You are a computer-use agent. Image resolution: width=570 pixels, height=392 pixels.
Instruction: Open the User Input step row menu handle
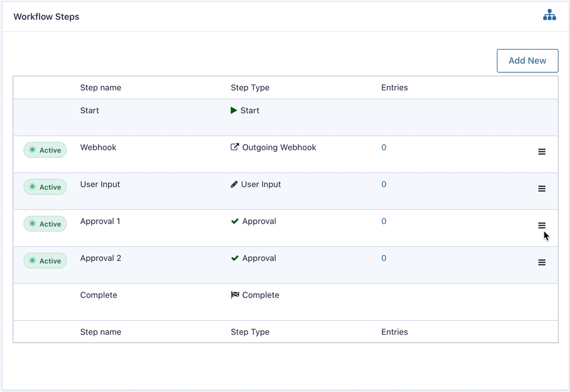(542, 188)
